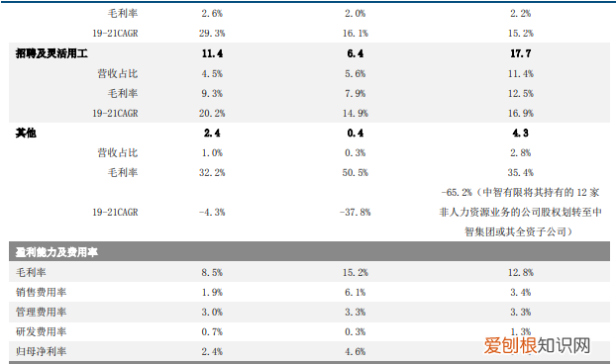Click the 管理费用率 row label
The height and width of the screenshot is (364, 616).
[x=42, y=312]
